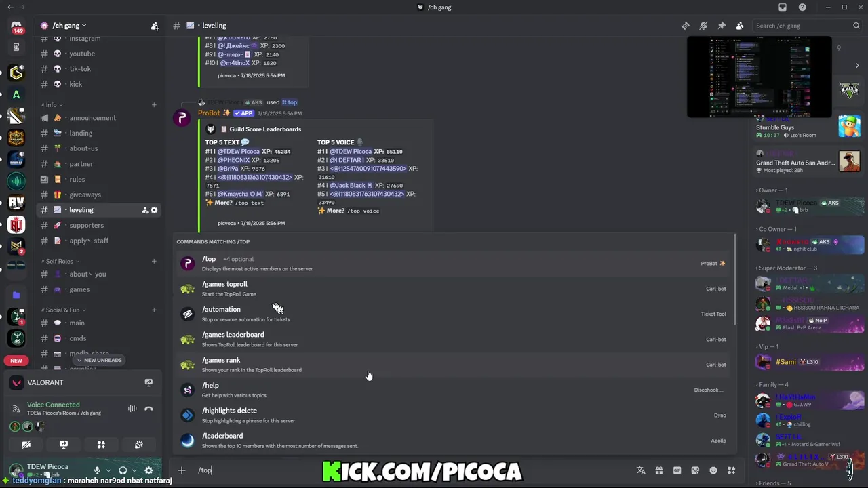868x488 pixels.
Task: Collapse the Owner member group
Action: [x=772, y=190]
